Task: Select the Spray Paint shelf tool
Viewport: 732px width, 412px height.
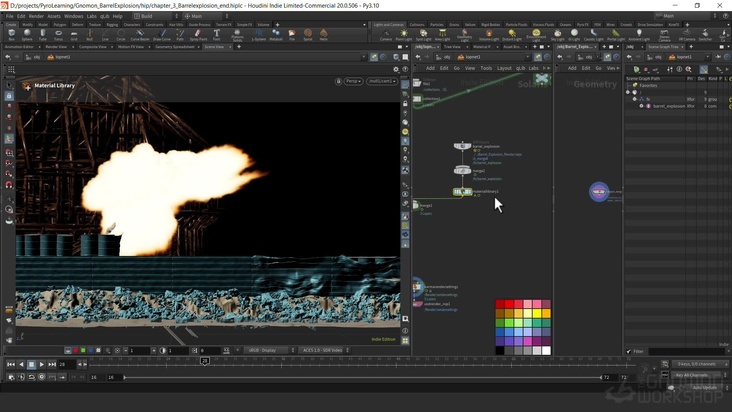Action: pyautogui.click(x=198, y=35)
